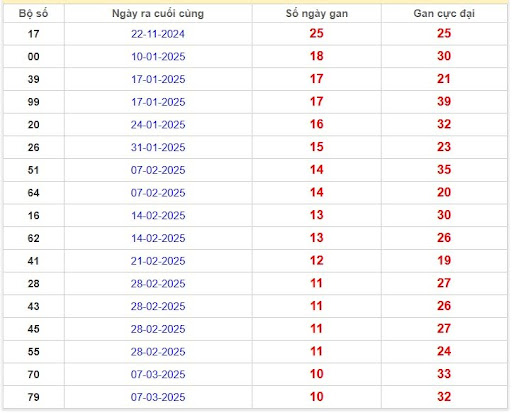Click the 'Gan cực đại' column header
The width and height of the screenshot is (512, 413).
tap(444, 14)
